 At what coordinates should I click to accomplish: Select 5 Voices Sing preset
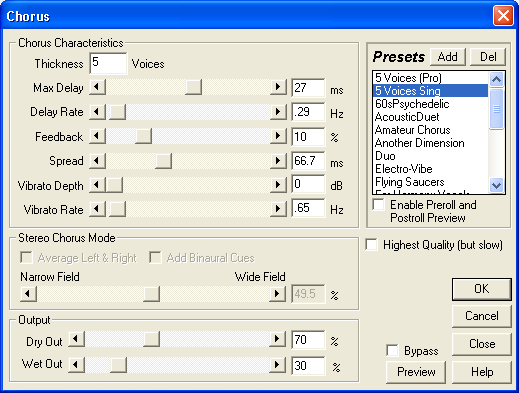point(431,91)
